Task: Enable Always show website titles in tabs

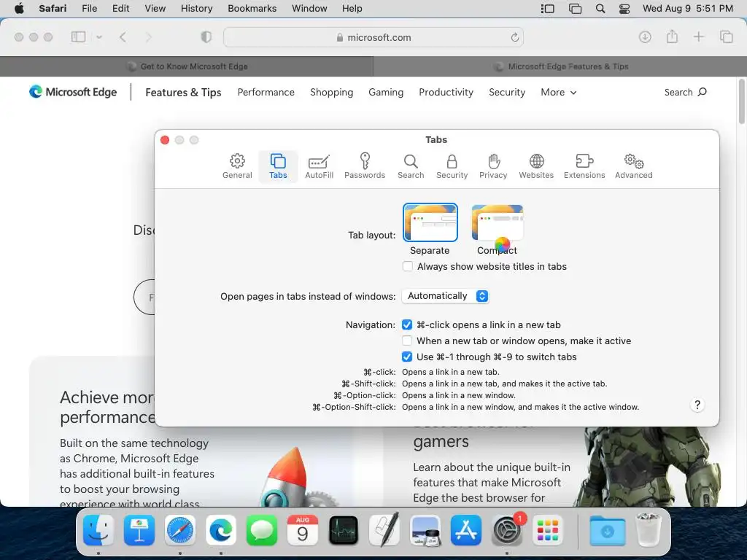Action: pos(407,266)
